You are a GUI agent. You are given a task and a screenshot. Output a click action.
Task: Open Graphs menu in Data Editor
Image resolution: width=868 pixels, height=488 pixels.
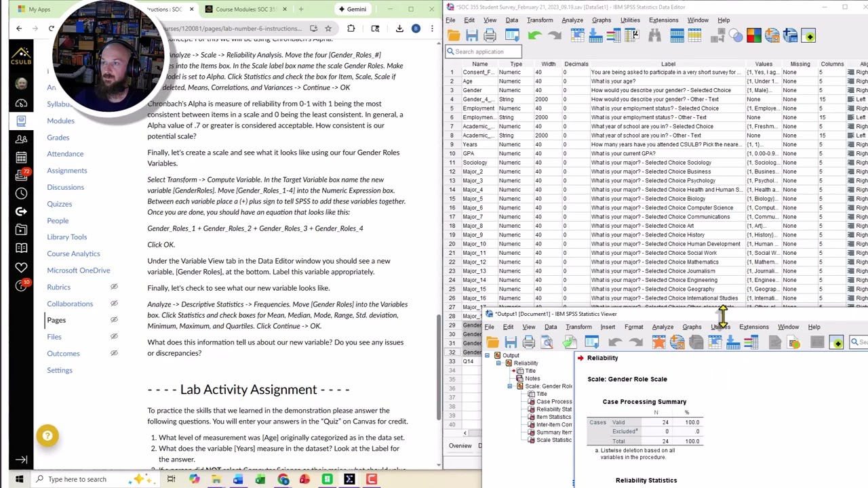click(601, 20)
